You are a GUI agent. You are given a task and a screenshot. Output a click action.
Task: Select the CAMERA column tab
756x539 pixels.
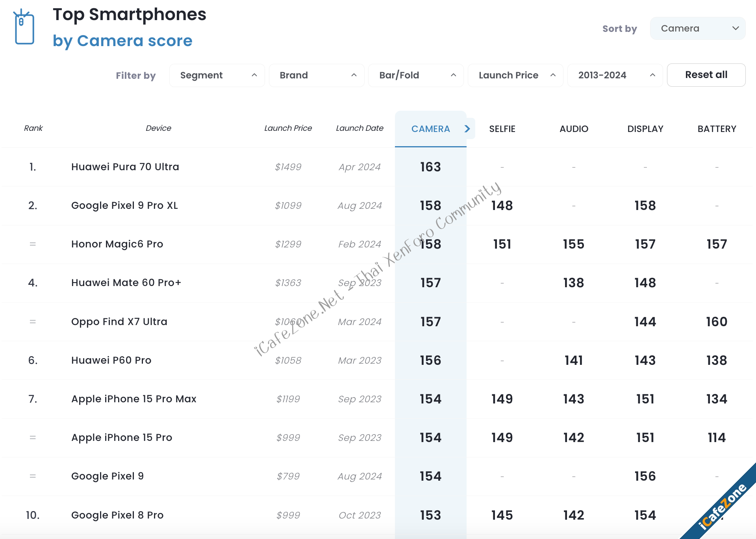pyautogui.click(x=430, y=129)
